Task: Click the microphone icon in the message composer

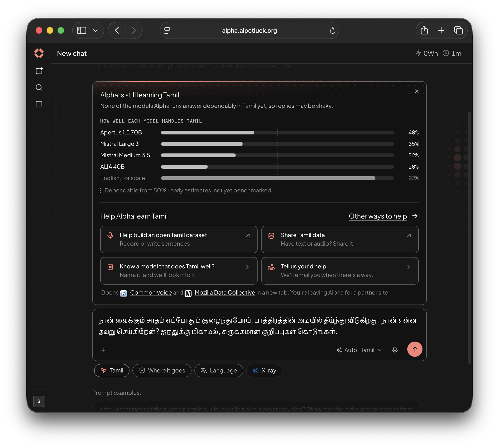Action: point(395,350)
